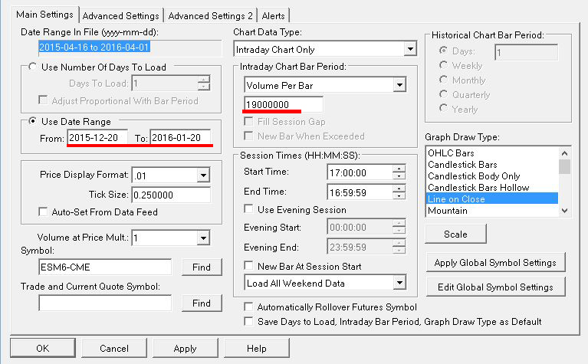The width and height of the screenshot is (588, 364).
Task: Click the Cancel button
Action: [x=114, y=348]
